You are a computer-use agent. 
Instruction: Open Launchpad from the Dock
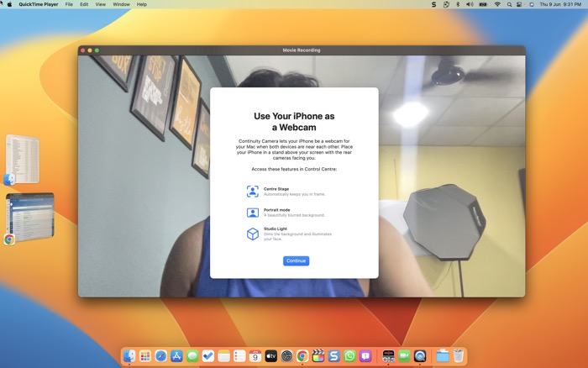[x=145, y=355]
